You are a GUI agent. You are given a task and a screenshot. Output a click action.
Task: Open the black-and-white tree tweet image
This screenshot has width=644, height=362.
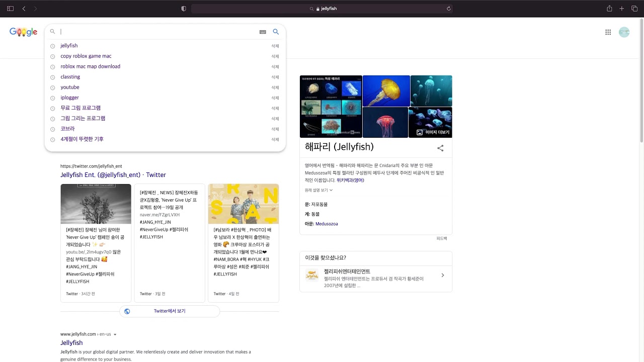tap(96, 204)
